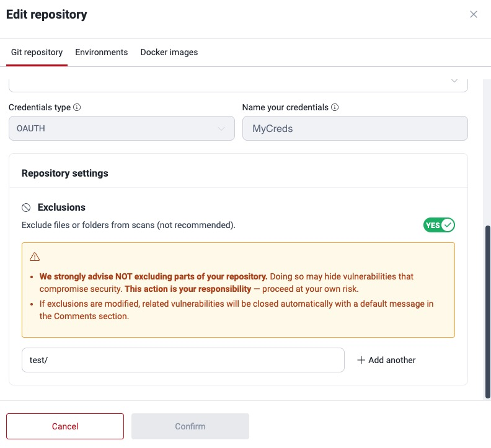Toggle the Exclusions YES switch off
Screen dimensions: 491x448
tap(439, 225)
